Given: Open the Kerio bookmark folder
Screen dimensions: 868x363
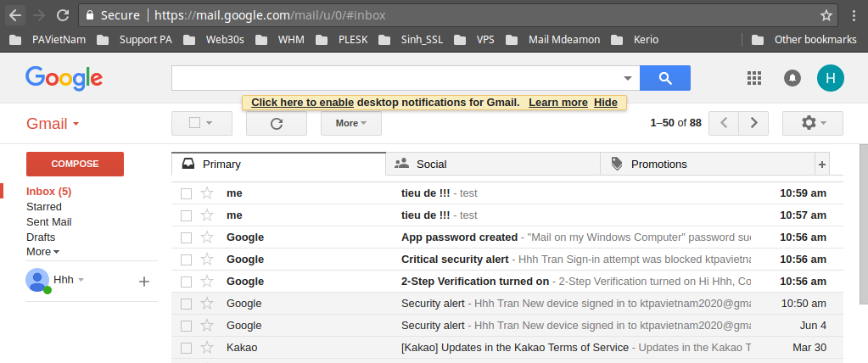Looking at the screenshot, I should [x=635, y=40].
